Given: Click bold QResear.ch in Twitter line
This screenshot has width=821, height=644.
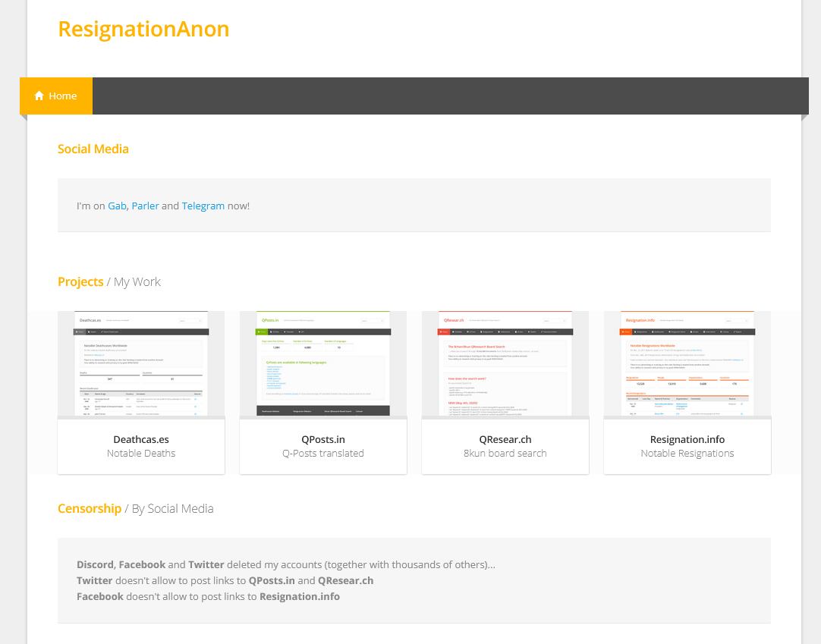Looking at the screenshot, I should point(345,580).
